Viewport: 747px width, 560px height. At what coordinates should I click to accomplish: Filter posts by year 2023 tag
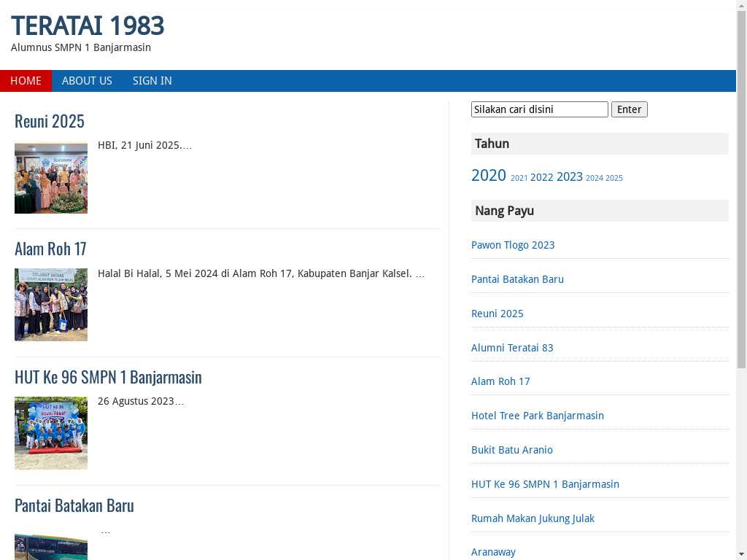click(569, 176)
